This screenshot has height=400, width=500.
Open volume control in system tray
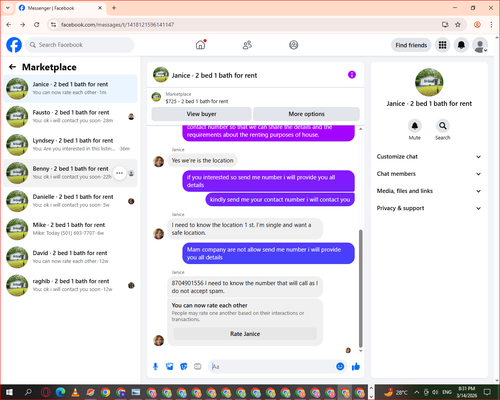point(435,392)
